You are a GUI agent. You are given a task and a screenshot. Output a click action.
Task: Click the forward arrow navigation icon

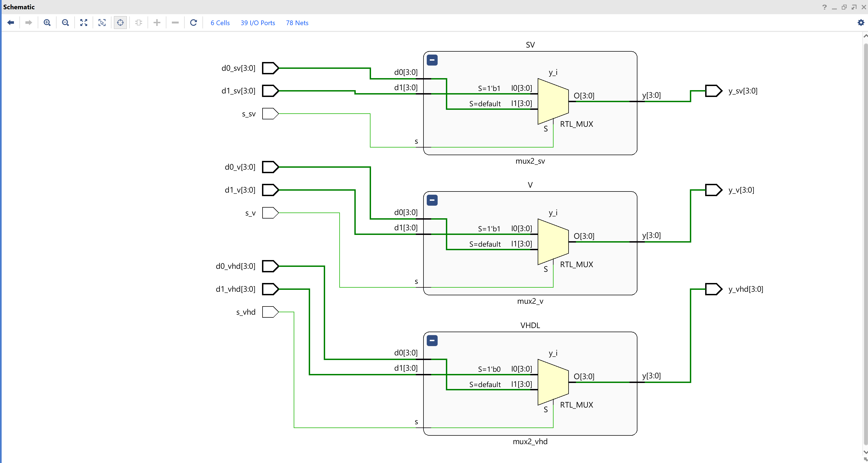29,23
